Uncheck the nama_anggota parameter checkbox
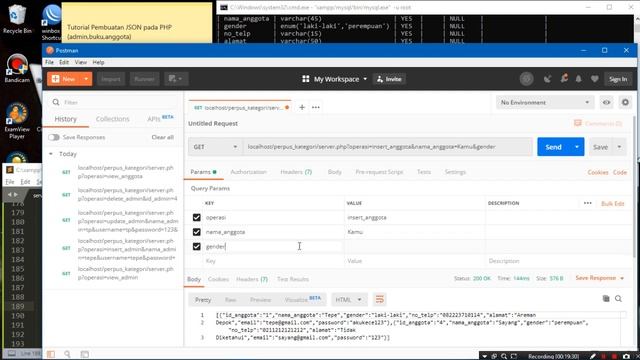 coord(197,232)
